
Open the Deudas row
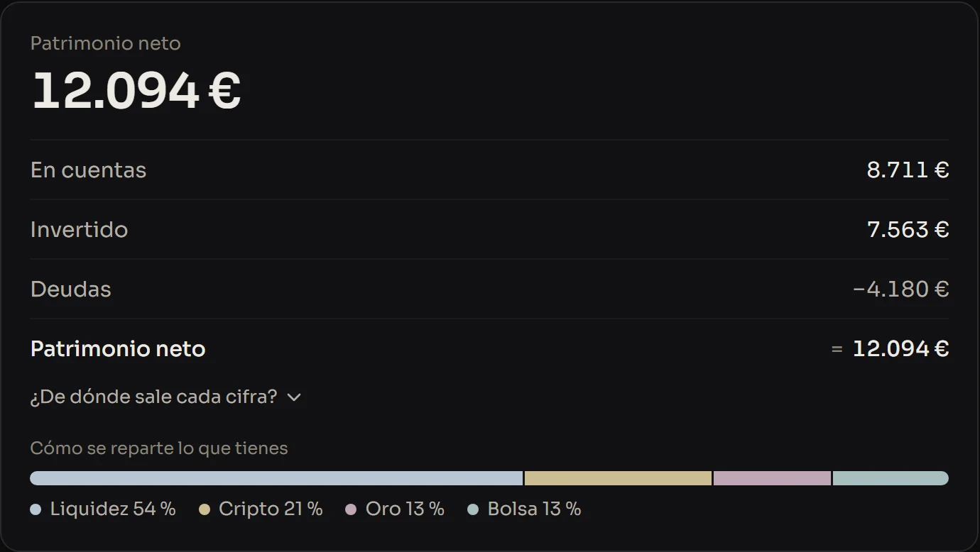[489, 289]
